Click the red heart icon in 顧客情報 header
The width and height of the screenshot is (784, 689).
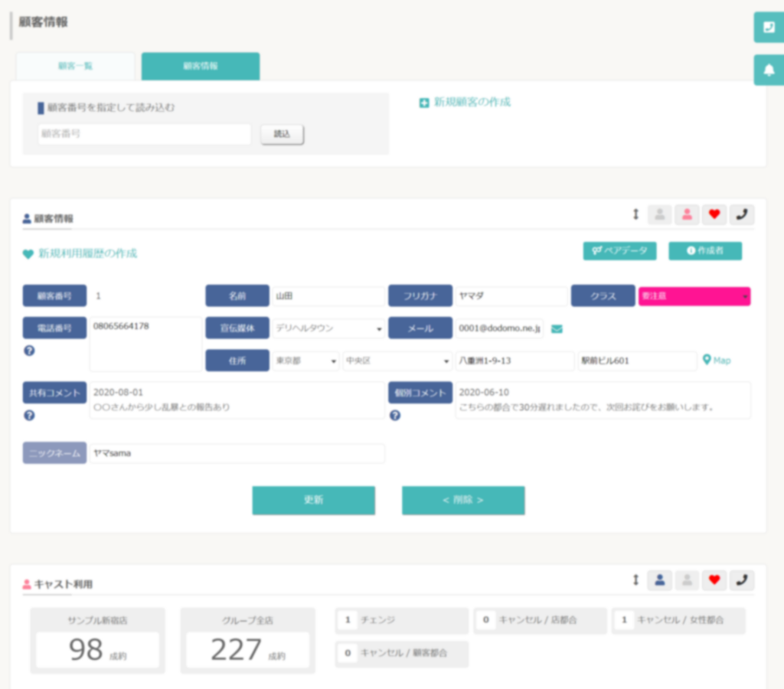click(x=714, y=215)
